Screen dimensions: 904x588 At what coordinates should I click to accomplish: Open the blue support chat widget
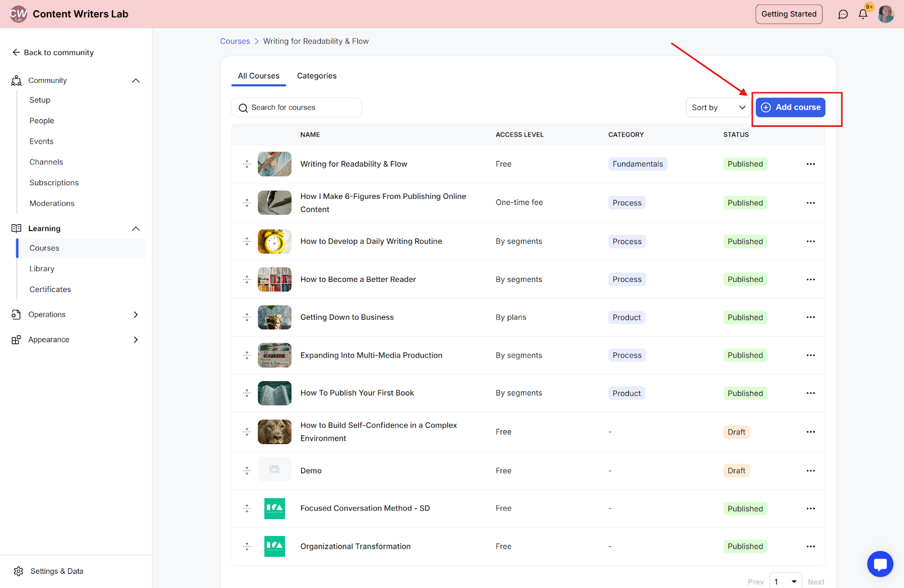point(880,564)
